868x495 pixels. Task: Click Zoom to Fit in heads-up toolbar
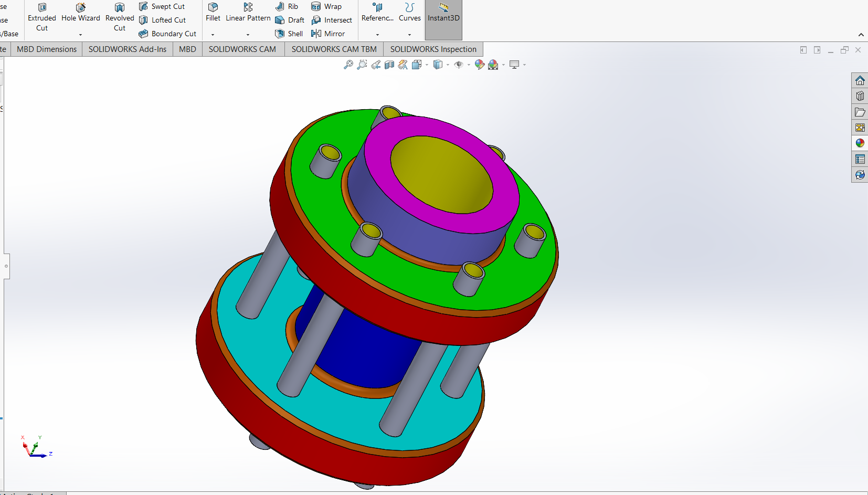348,65
